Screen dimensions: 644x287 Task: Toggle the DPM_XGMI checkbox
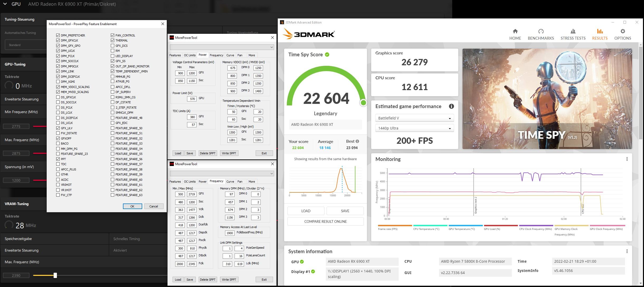[58, 82]
